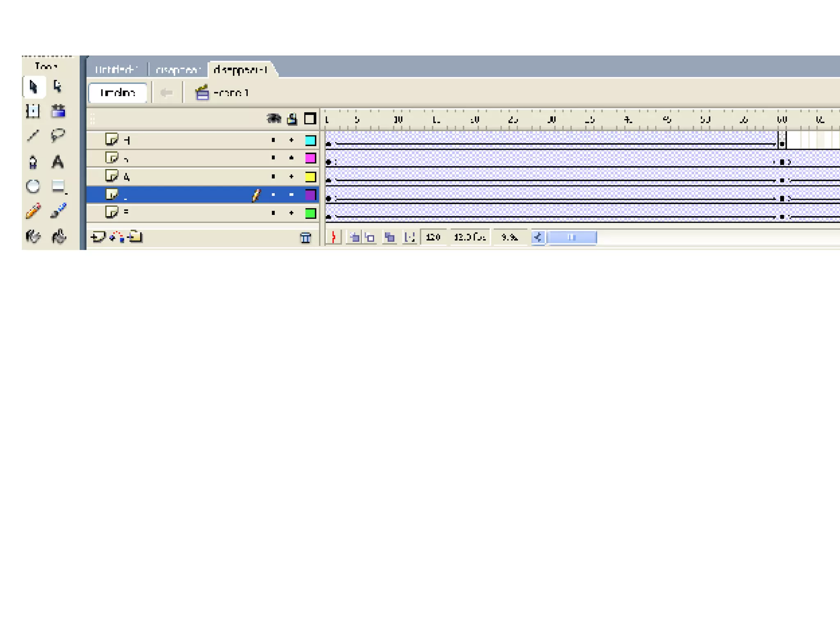Click the Insert Layer icon
This screenshot has height=630, width=840.
[98, 237]
